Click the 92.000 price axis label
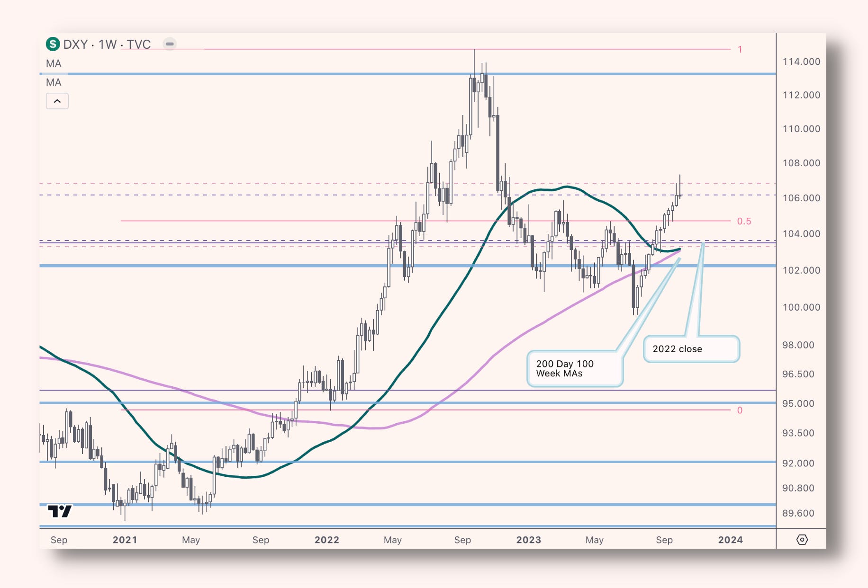 point(798,463)
